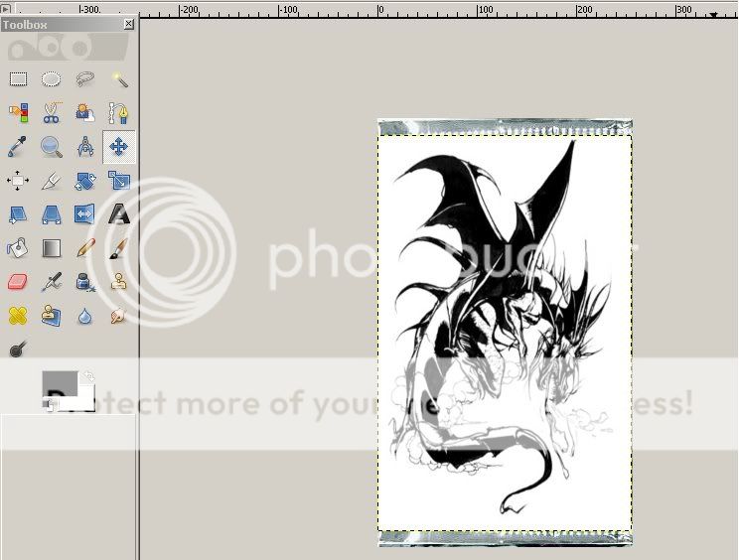
Task: Choose the Pencil tool
Action: coord(85,247)
